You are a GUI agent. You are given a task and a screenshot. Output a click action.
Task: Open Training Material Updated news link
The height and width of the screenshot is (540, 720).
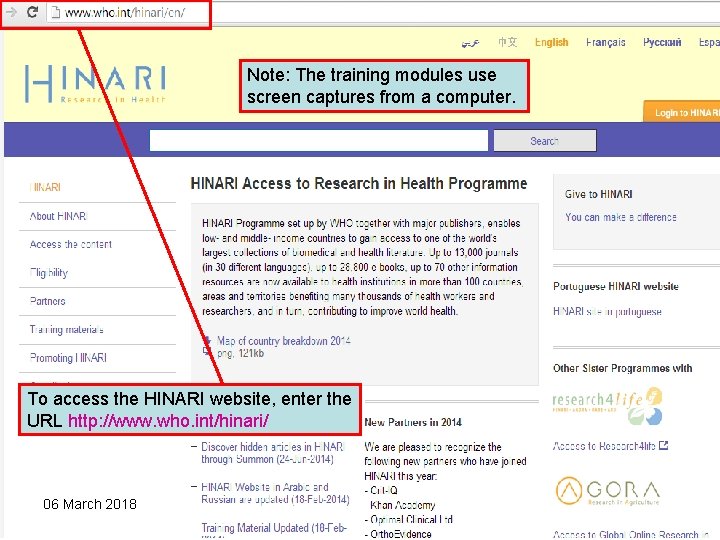tap(274, 528)
